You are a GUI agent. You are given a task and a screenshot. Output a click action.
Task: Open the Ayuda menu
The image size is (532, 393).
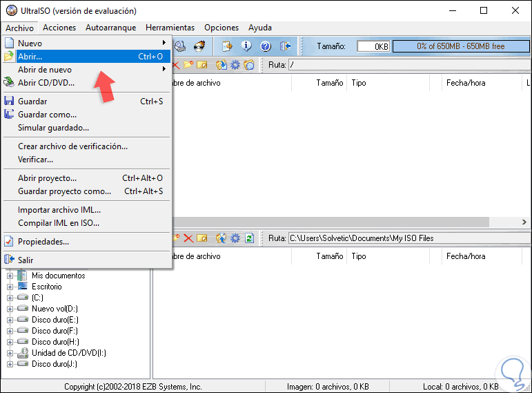coord(260,28)
